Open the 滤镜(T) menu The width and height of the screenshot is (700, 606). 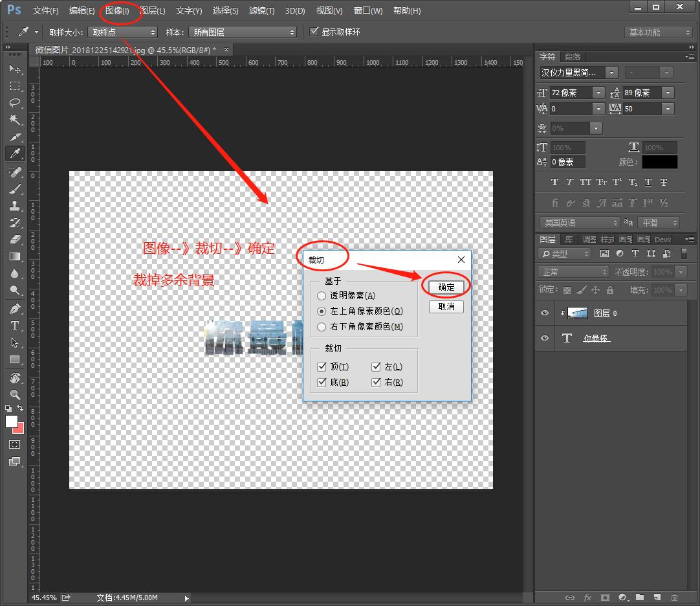261,11
